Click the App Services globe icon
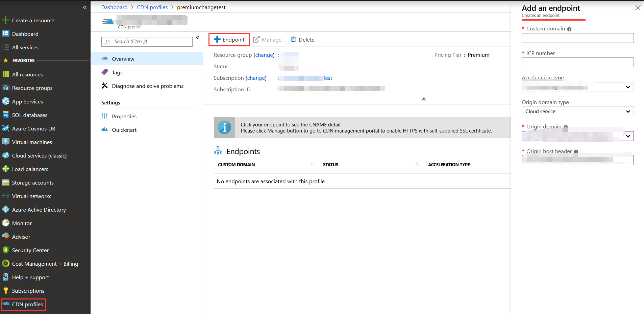Viewport: 644px width, 314px height. [x=6, y=101]
